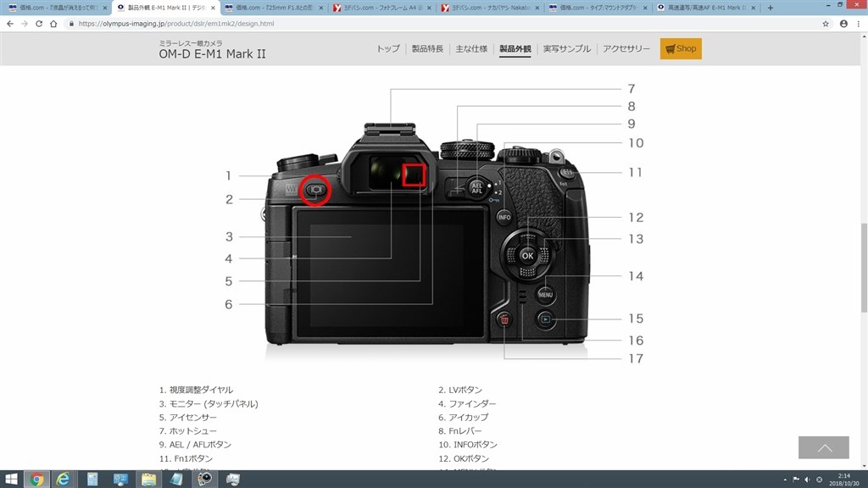Switch to the 高速連写/高速AF E-M1 Mark II tab
Screen dimensions: 868x488
click(x=704, y=8)
